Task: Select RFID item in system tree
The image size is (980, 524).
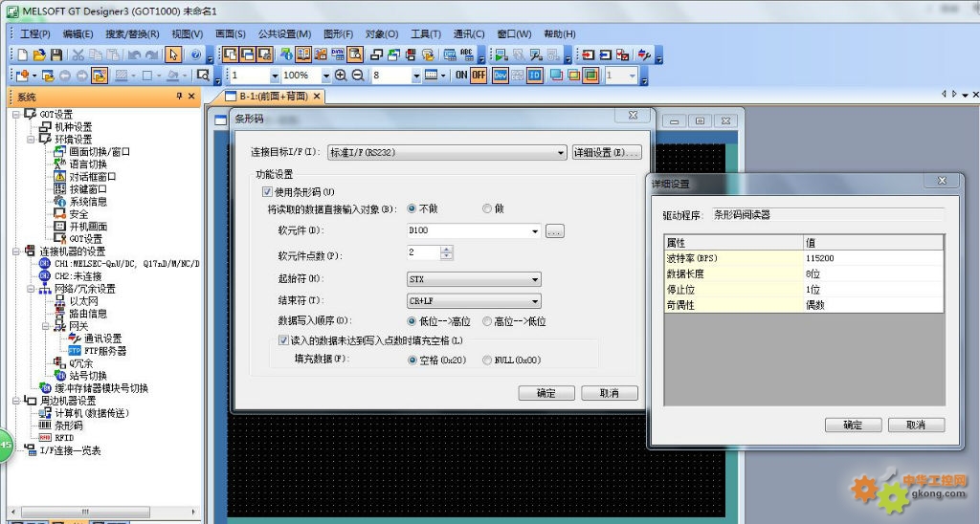Action: click(64, 438)
